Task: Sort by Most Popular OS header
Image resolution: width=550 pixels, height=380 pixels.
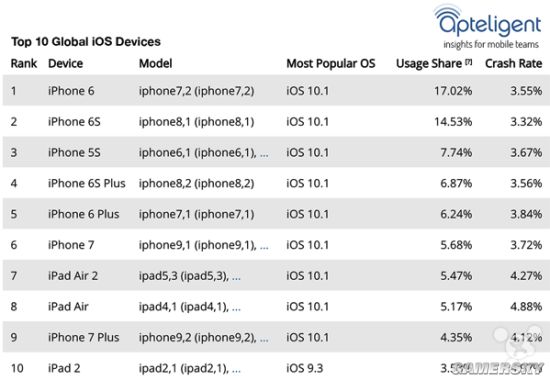Action: coord(331,64)
